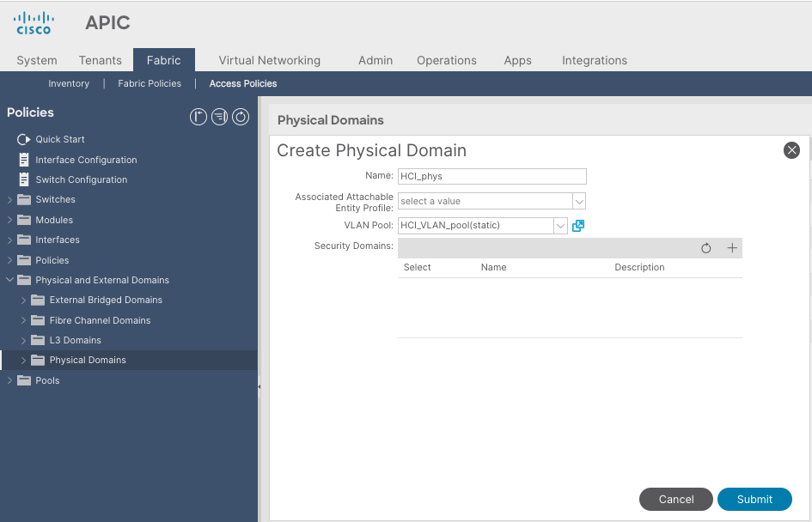
Task: Click the Select column header
Action: [417, 268]
